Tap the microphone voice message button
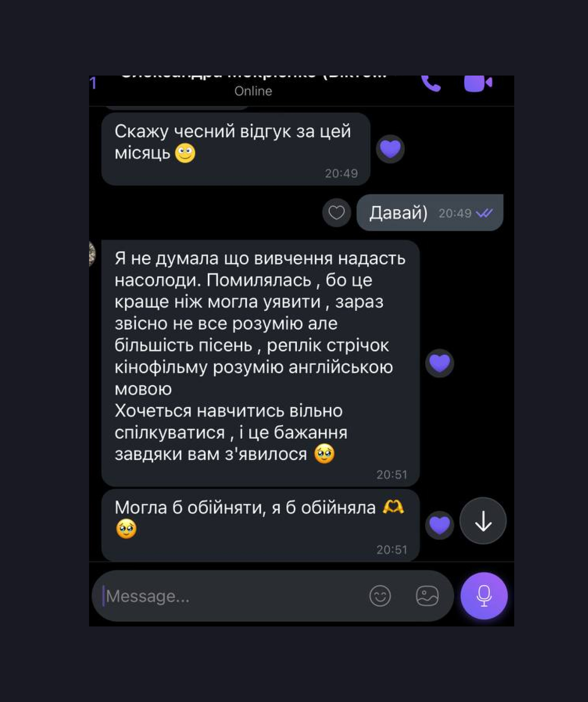 pos(484,595)
